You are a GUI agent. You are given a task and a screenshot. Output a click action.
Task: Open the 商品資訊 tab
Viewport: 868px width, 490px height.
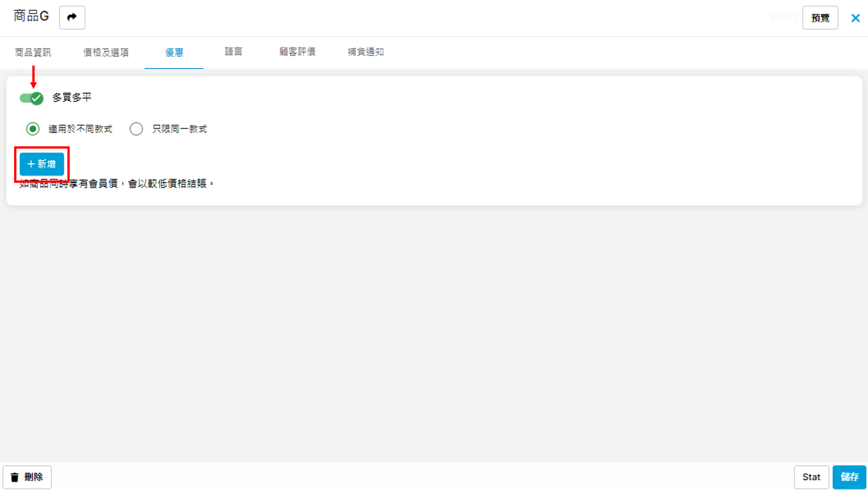pos(33,52)
